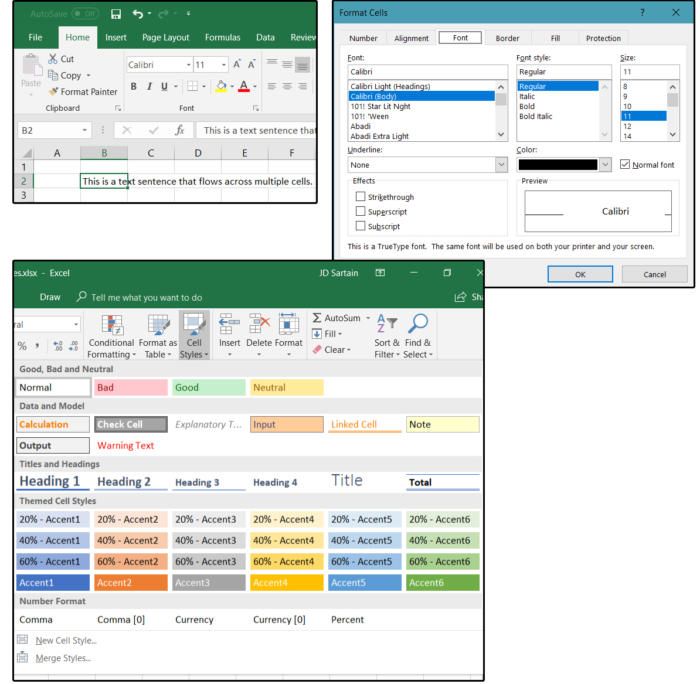Toggle the AutoSave switch

point(85,14)
